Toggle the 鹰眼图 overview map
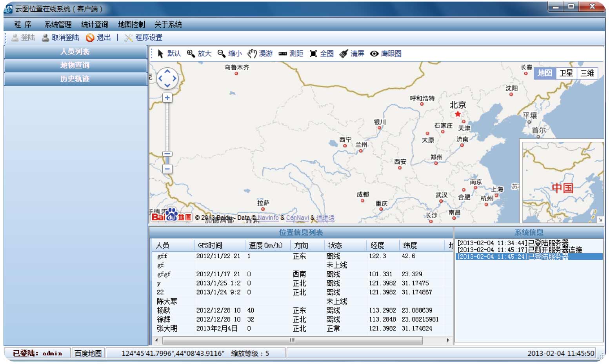Screen dimensions: 609x364 (385, 54)
